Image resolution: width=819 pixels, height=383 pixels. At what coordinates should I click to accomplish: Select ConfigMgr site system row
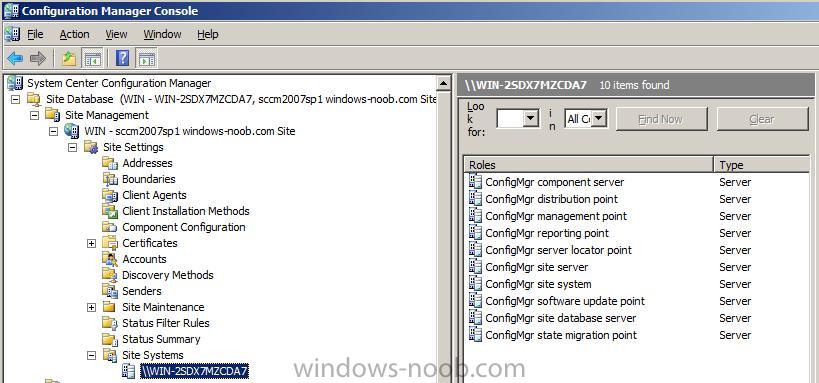[x=636, y=284]
